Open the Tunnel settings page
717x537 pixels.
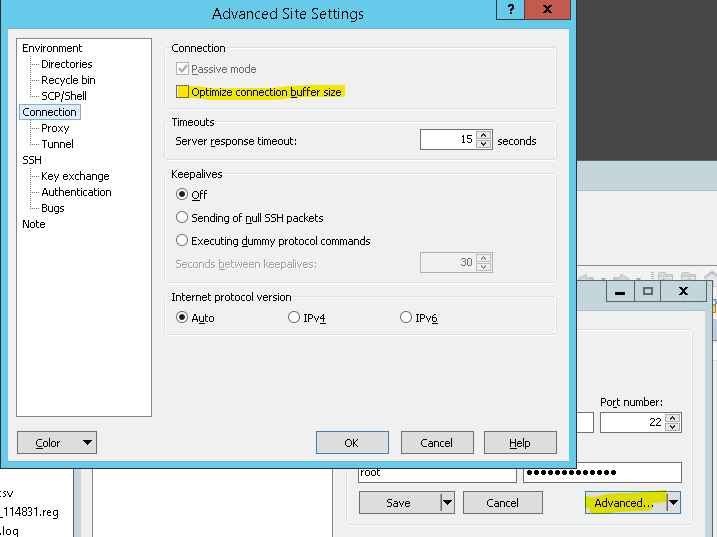tap(57, 144)
